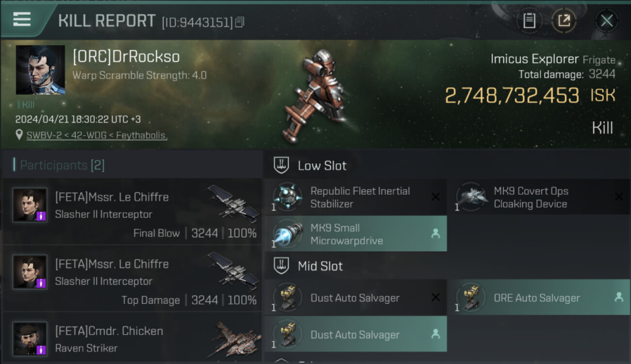Open the clipboard icon in header
The width and height of the screenshot is (631, 364).
tap(529, 21)
